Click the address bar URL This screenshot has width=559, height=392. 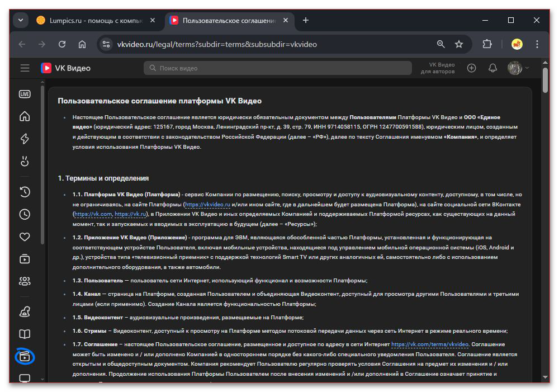(x=217, y=44)
